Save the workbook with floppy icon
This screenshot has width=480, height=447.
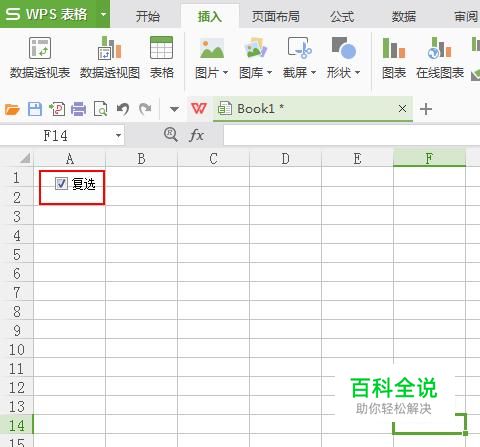coord(35,109)
